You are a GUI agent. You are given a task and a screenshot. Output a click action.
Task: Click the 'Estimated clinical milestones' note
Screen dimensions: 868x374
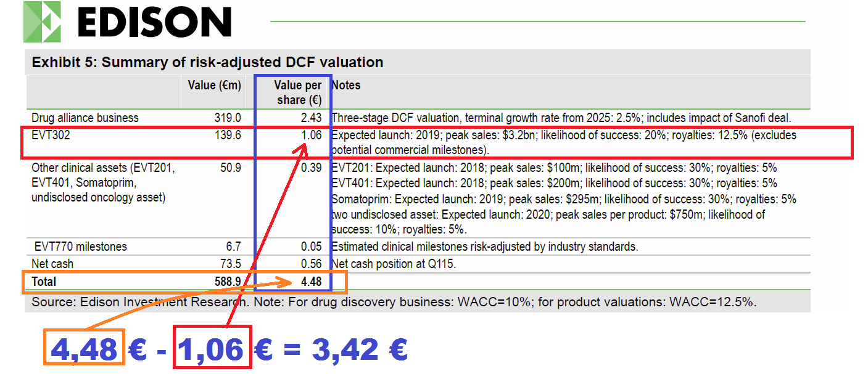coord(485,246)
